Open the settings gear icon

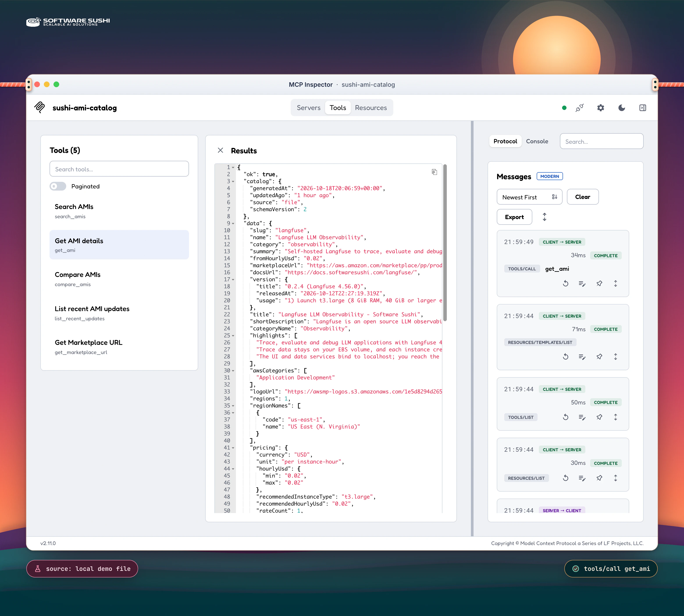(600, 108)
